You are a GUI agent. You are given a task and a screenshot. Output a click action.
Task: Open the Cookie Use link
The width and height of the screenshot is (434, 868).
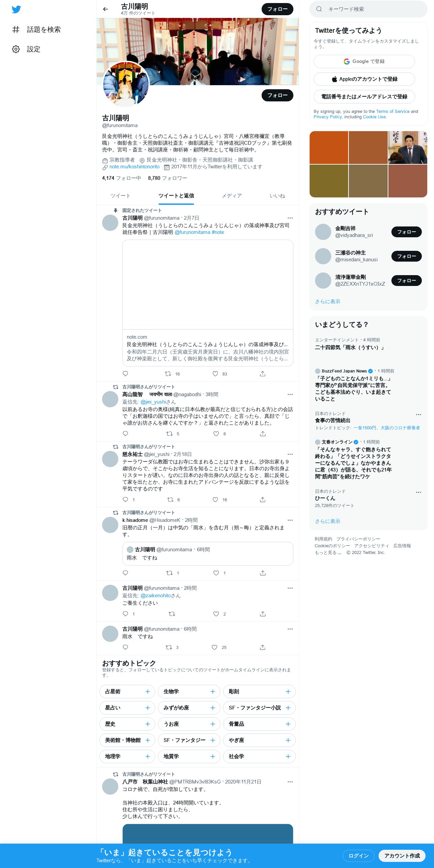click(x=375, y=117)
